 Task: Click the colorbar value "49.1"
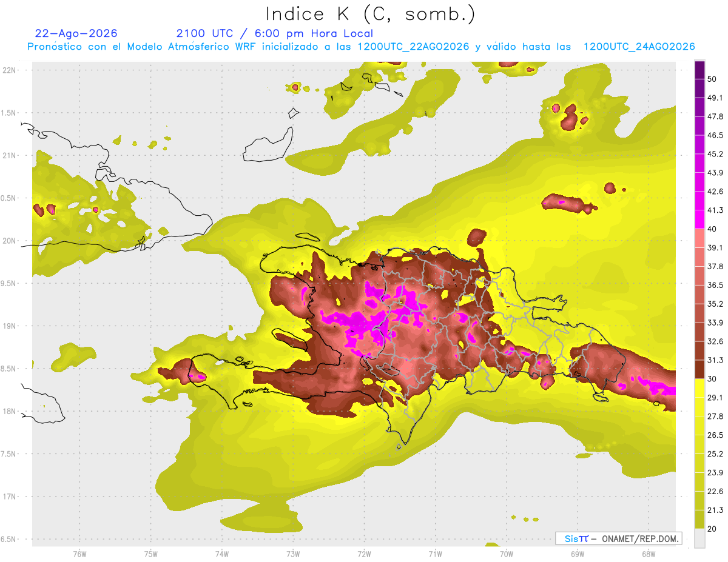point(715,98)
